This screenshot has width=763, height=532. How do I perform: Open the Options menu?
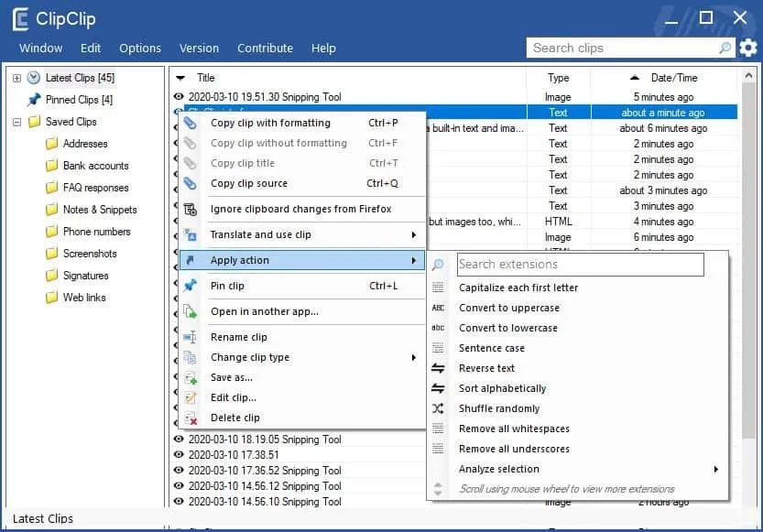pos(140,49)
